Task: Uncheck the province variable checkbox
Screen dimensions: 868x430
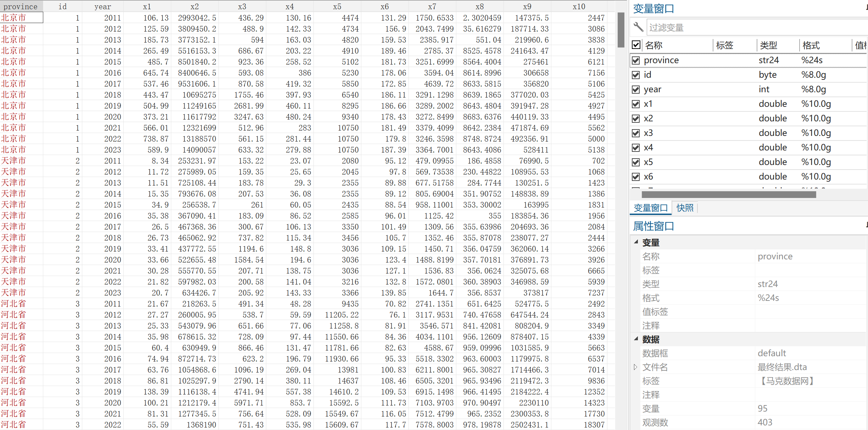Action: pyautogui.click(x=636, y=60)
